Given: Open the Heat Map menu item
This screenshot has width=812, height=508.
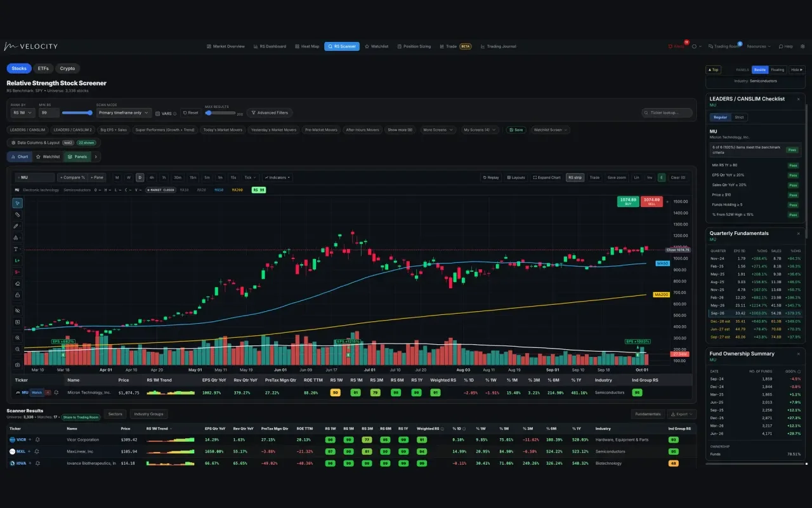Looking at the screenshot, I should pyautogui.click(x=307, y=46).
